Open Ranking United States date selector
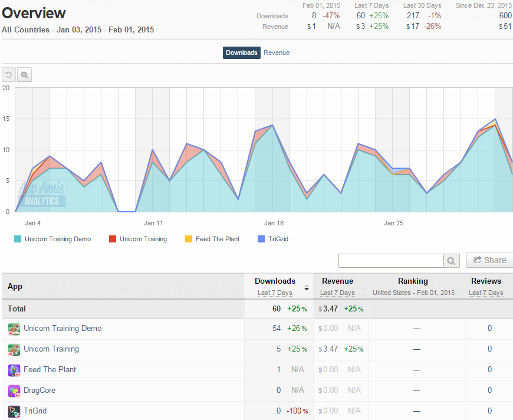The image size is (513, 420). tap(413, 293)
